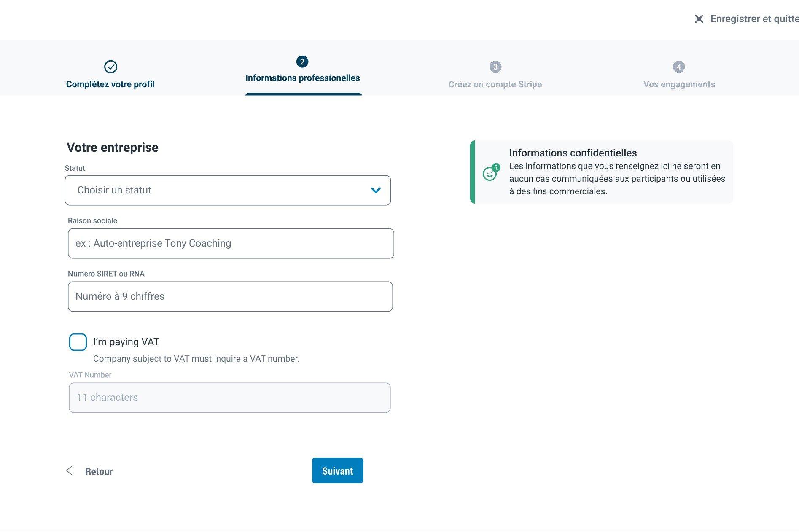This screenshot has width=799, height=532.
Task: Go to Complétez votre profil step label
Action: point(110,84)
